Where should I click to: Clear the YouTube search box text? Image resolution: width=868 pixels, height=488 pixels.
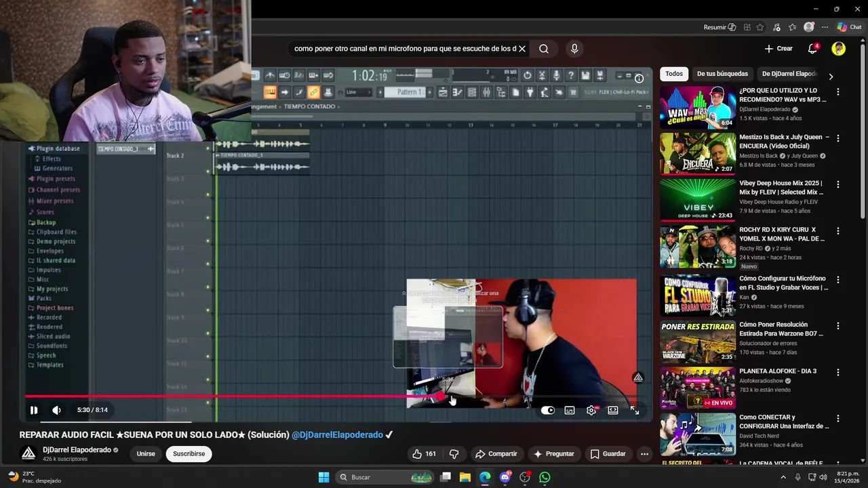(x=522, y=49)
